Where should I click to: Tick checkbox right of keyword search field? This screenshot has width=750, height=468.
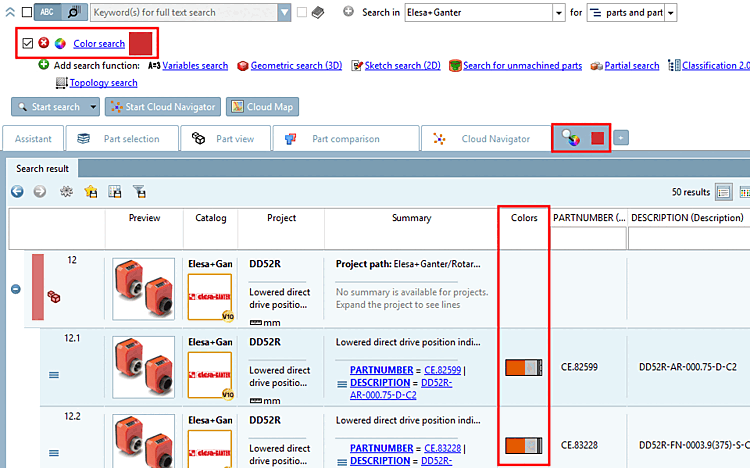click(302, 12)
